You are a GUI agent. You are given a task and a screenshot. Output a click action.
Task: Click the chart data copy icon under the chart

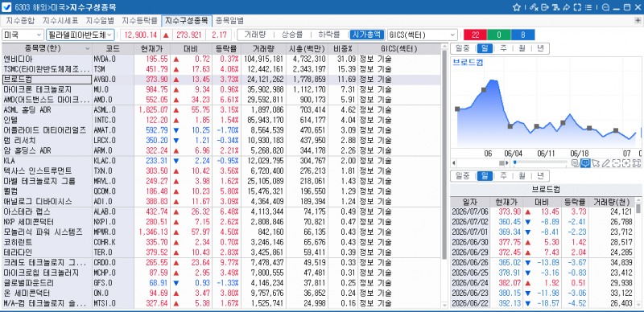tap(575, 163)
